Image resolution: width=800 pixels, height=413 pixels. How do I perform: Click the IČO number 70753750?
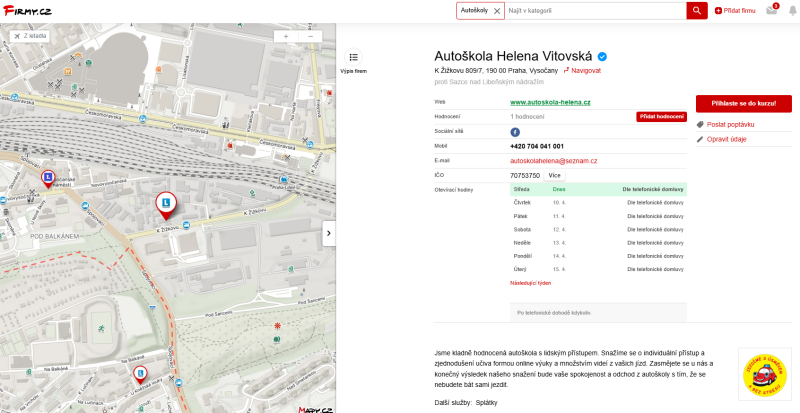coord(524,176)
